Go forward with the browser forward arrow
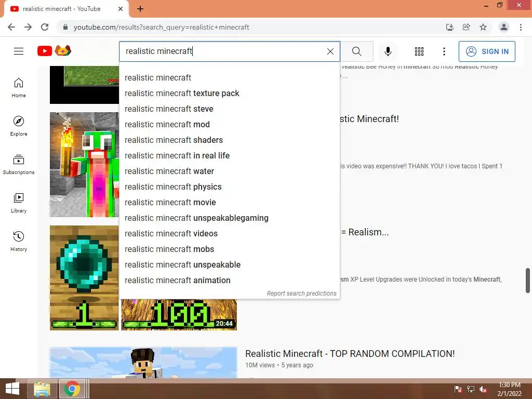 (28, 27)
